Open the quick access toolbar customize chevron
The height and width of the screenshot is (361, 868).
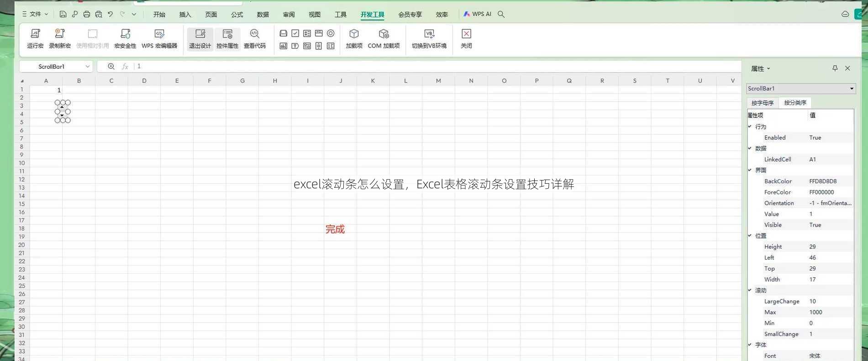(x=134, y=14)
